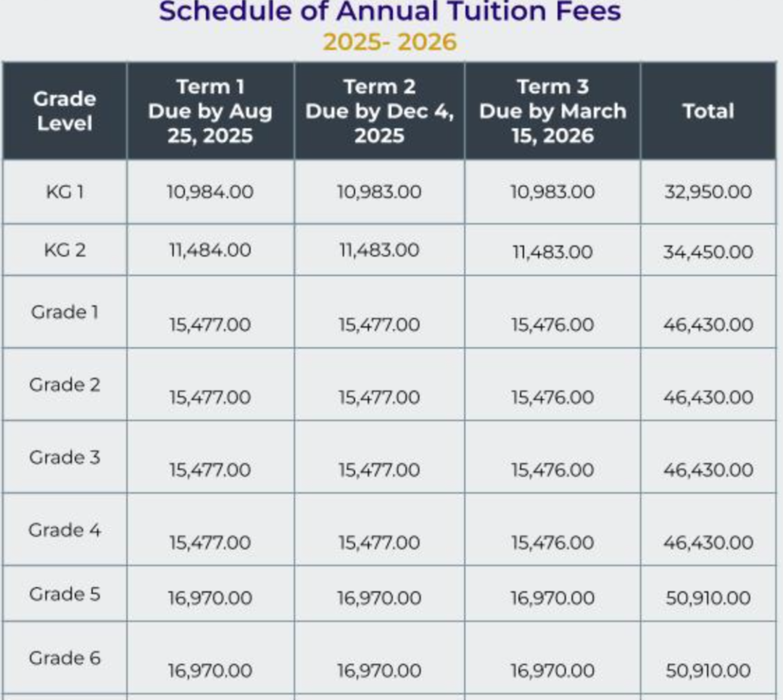The image size is (783, 700).
Task: Click the Grade 5 row label
Action: coord(65,594)
